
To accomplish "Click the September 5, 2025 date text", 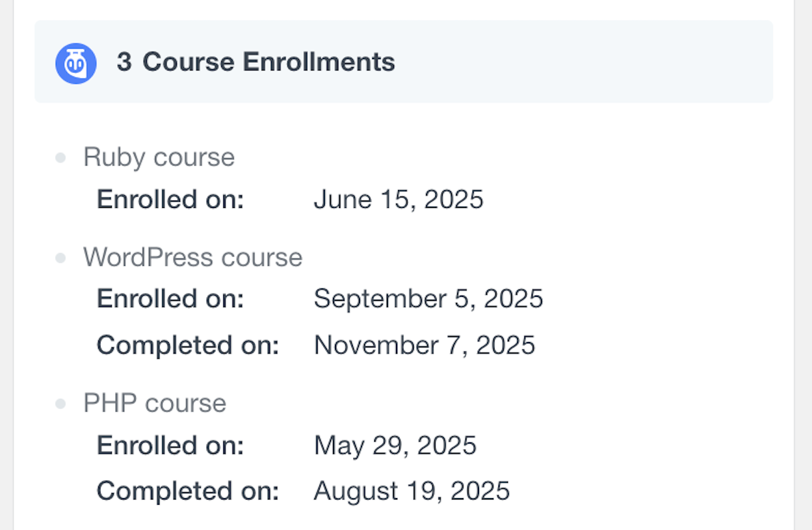I will coord(429,298).
